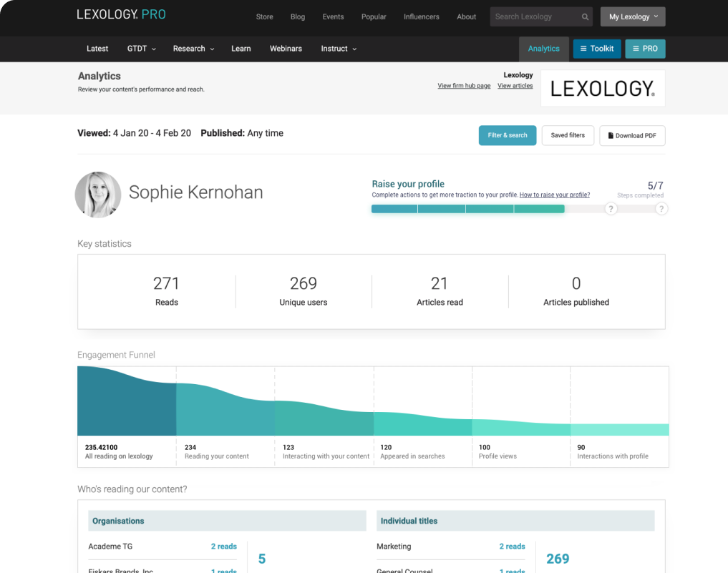Screen dimensions: 728x573
Task: Expand the Research menu
Action: [x=193, y=49]
